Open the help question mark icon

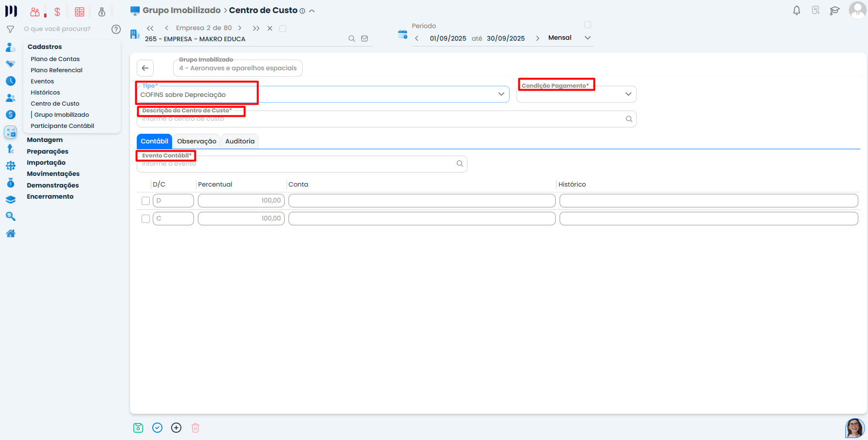coord(116,29)
